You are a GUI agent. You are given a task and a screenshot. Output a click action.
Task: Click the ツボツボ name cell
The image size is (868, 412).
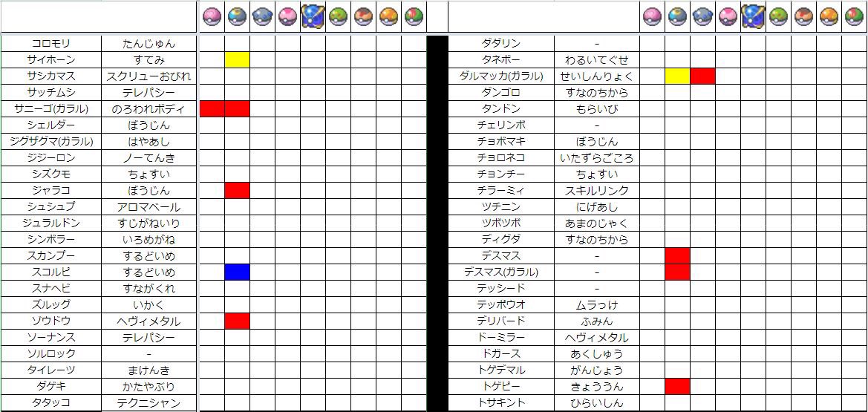point(501,223)
